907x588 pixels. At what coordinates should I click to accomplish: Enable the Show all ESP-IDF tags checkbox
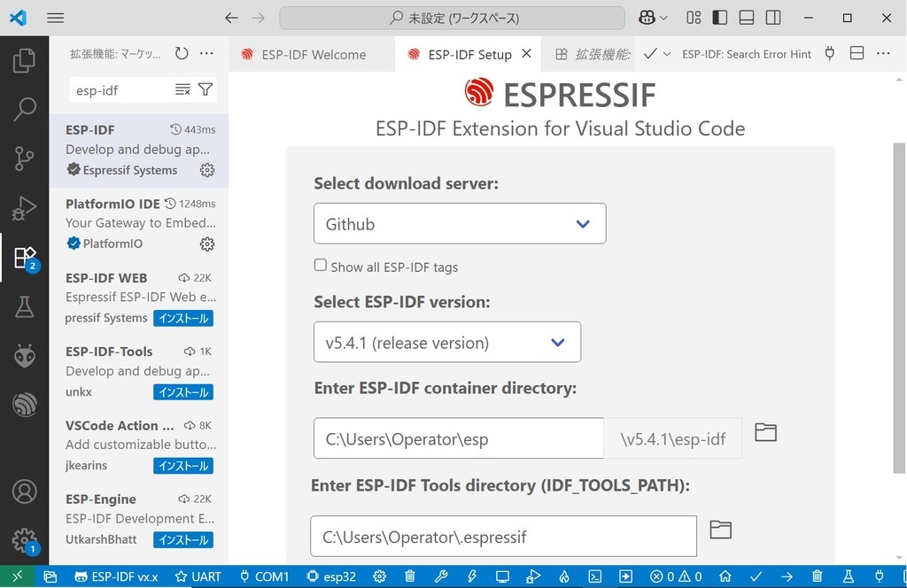[x=320, y=264]
